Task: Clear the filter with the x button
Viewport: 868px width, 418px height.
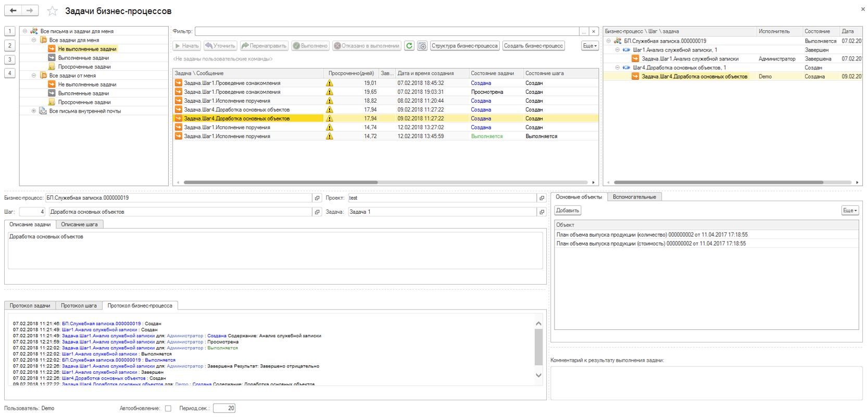Action: click(594, 31)
